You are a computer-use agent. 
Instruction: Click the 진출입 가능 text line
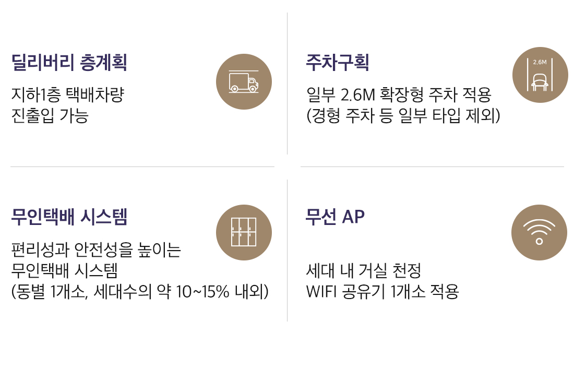[x=50, y=115]
